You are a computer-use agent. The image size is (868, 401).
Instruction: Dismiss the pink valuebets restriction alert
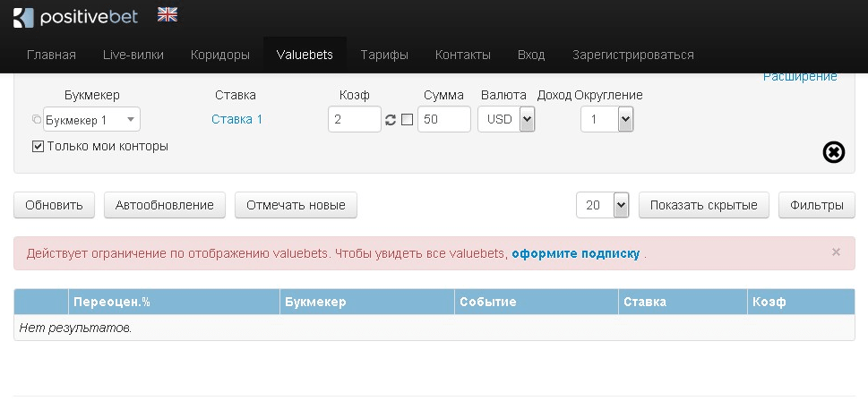tap(836, 252)
